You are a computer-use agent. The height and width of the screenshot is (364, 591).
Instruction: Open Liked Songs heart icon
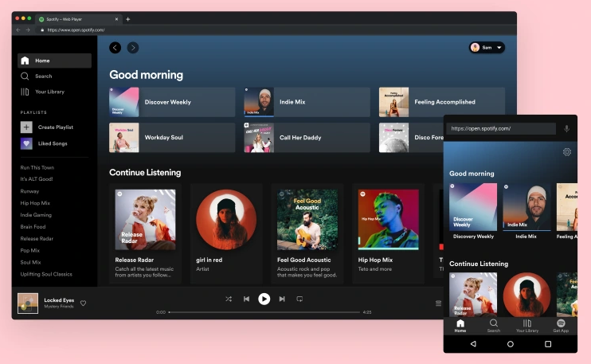[26, 143]
